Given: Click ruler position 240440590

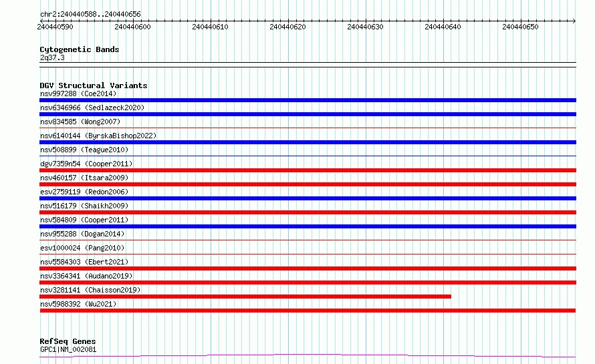Looking at the screenshot, I should [x=55, y=27].
